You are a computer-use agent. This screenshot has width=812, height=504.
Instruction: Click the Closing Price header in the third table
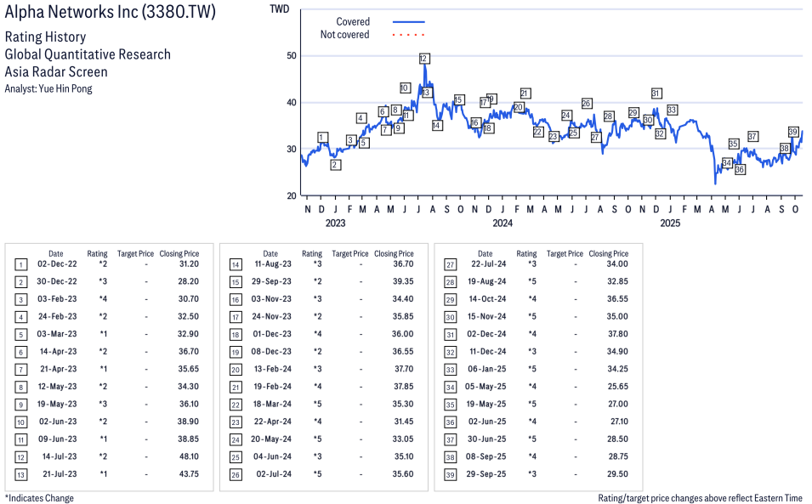(608, 253)
